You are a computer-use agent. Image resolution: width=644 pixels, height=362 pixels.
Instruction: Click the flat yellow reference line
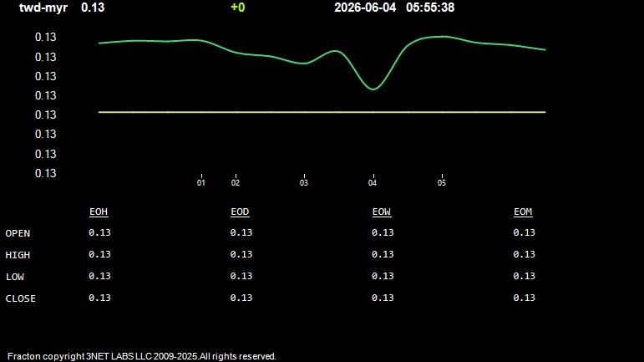coord(322,112)
